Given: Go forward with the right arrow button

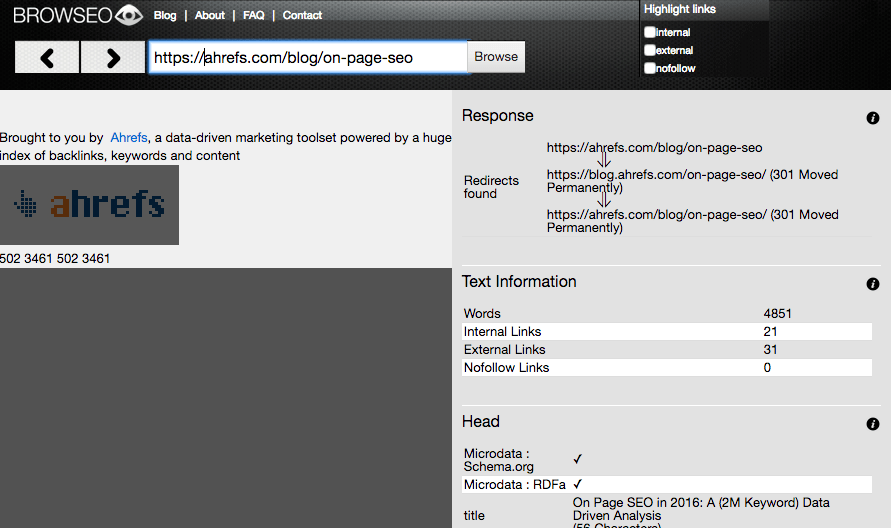Looking at the screenshot, I should [113, 58].
